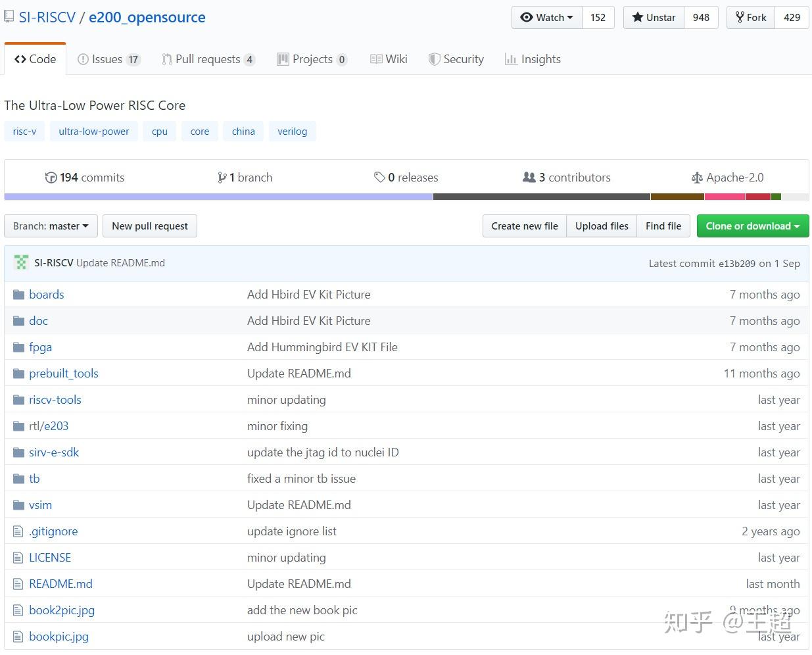Open the Clone or download dropdown
The height and width of the screenshot is (655, 812).
(752, 226)
